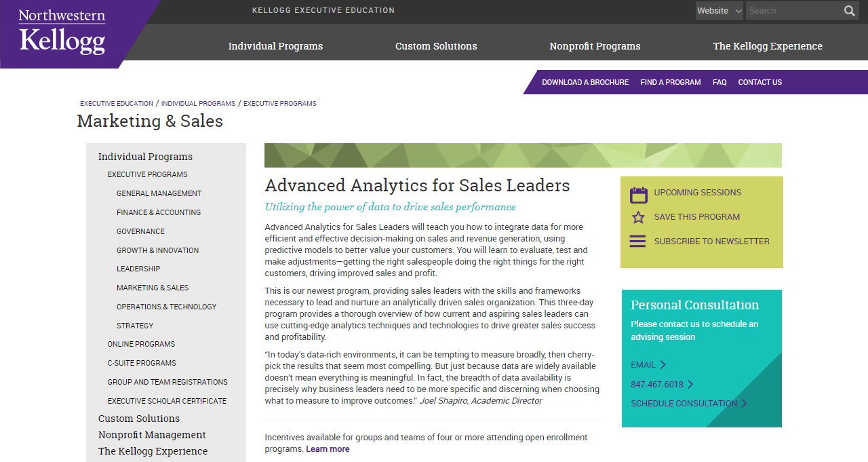The image size is (868, 462).
Task: Go to Individual Programs breadcrumb
Action: (198, 104)
